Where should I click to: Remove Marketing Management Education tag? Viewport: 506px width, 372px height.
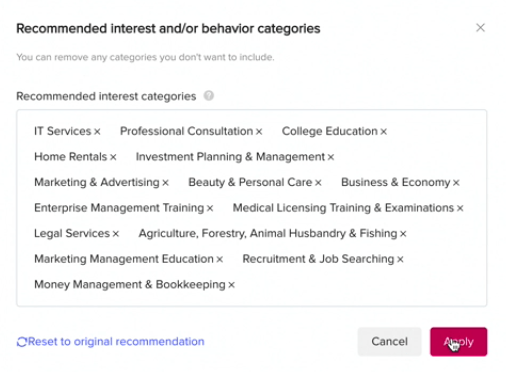click(x=219, y=259)
